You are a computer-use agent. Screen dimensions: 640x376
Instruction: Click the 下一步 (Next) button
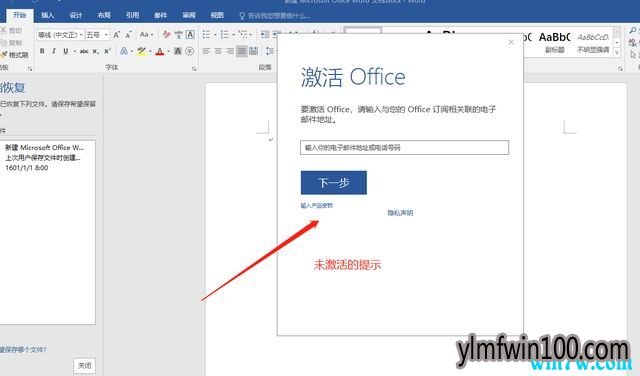pos(333,182)
